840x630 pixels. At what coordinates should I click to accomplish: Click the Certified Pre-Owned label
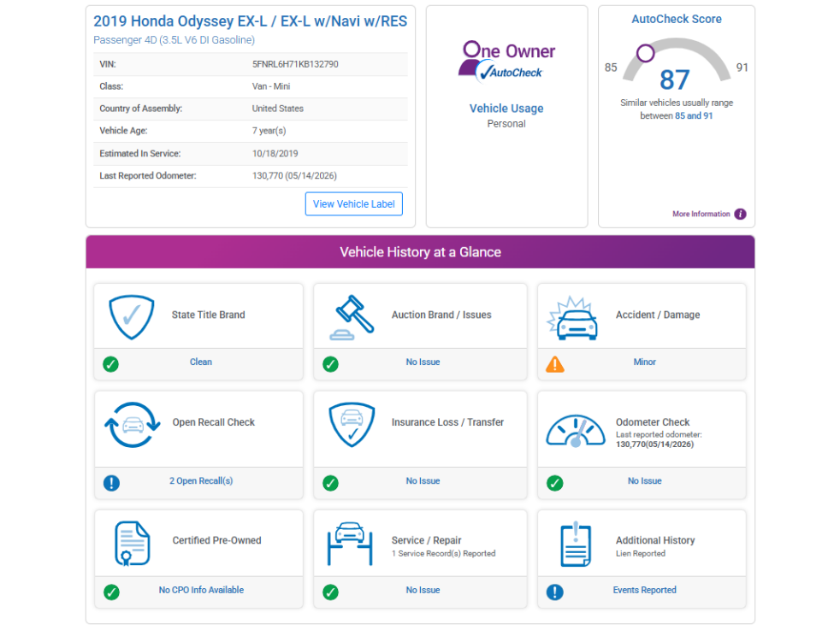click(x=216, y=540)
